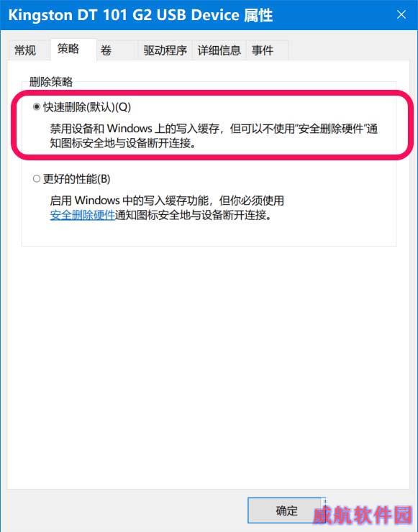The height and width of the screenshot is (532, 418).
Task: Switch to the 常规 tab
Action: (x=25, y=50)
